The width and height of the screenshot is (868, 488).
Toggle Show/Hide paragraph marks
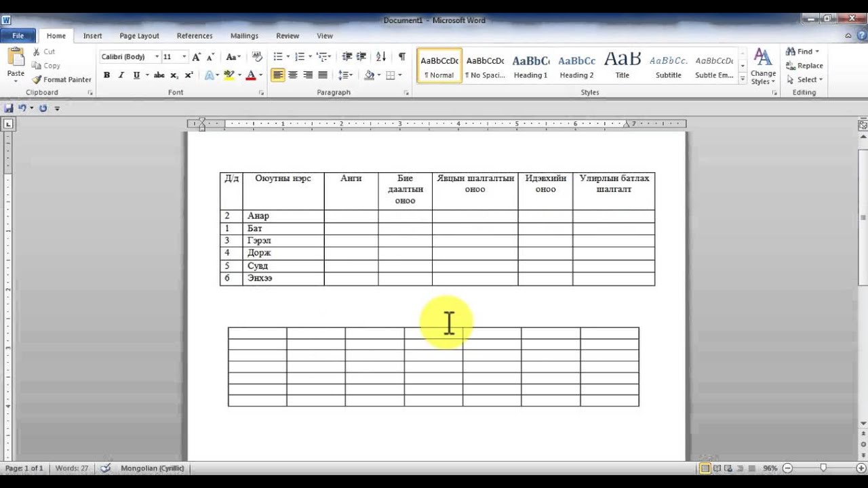coord(402,57)
